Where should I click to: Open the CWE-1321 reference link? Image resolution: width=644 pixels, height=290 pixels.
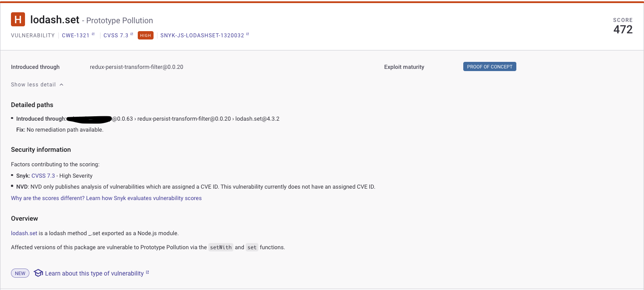tap(75, 35)
